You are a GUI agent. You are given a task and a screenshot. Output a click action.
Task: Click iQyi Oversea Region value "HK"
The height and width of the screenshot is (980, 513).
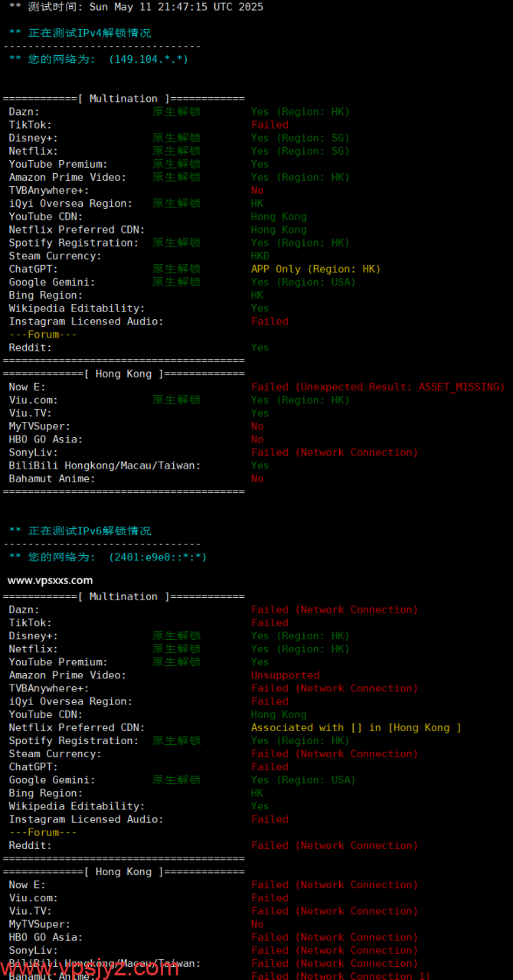click(x=257, y=203)
